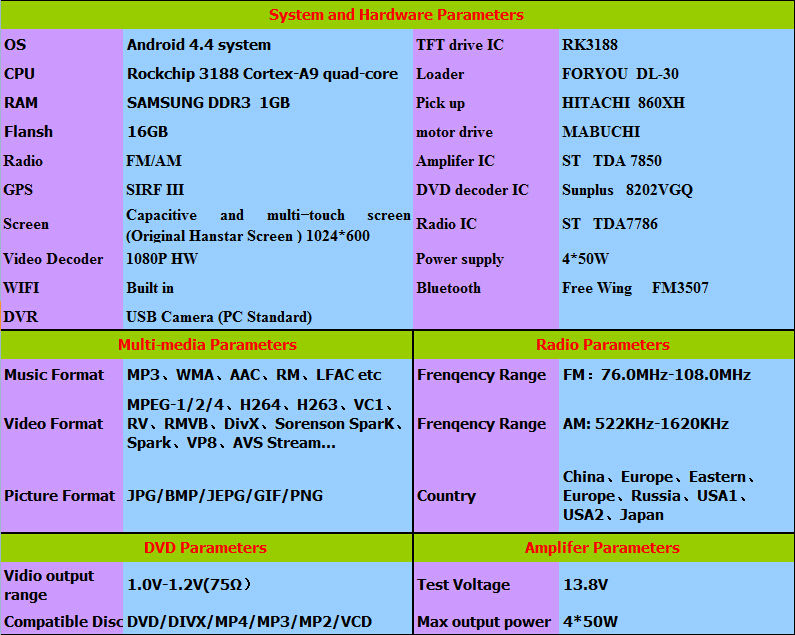The width and height of the screenshot is (795, 635).
Task: Select the MABUCHI motor drive cell
Action: (601, 132)
